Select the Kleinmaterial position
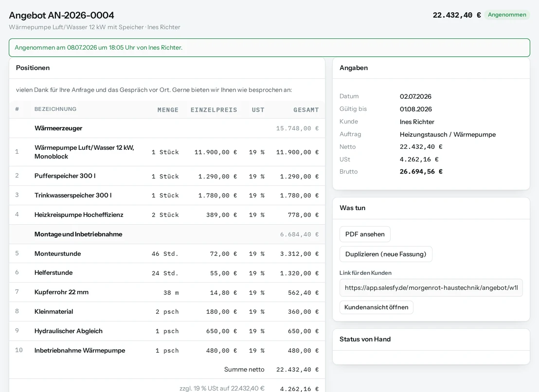The height and width of the screenshot is (392, 539). click(x=167, y=312)
